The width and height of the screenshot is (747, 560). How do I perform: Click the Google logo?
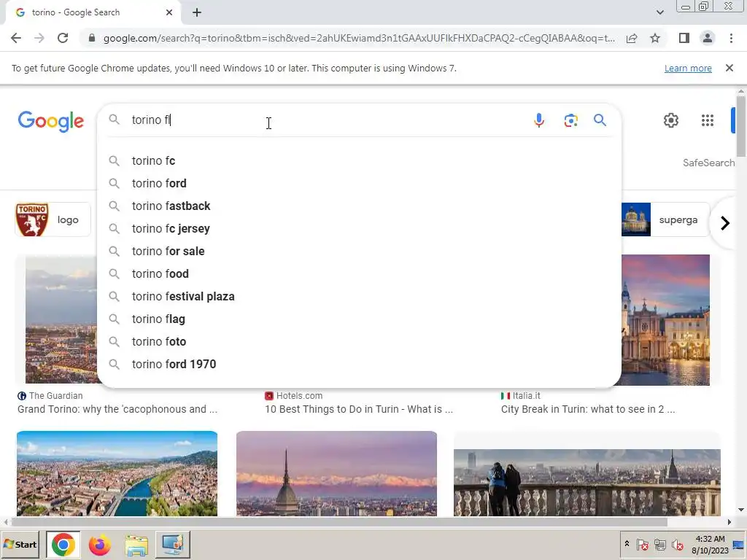(x=51, y=121)
